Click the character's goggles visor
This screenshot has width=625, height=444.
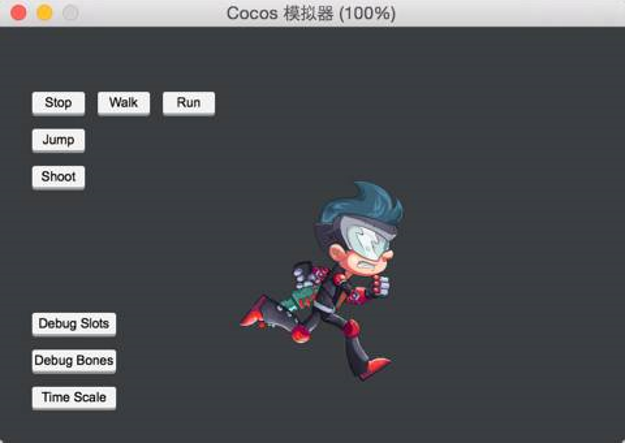(x=369, y=239)
